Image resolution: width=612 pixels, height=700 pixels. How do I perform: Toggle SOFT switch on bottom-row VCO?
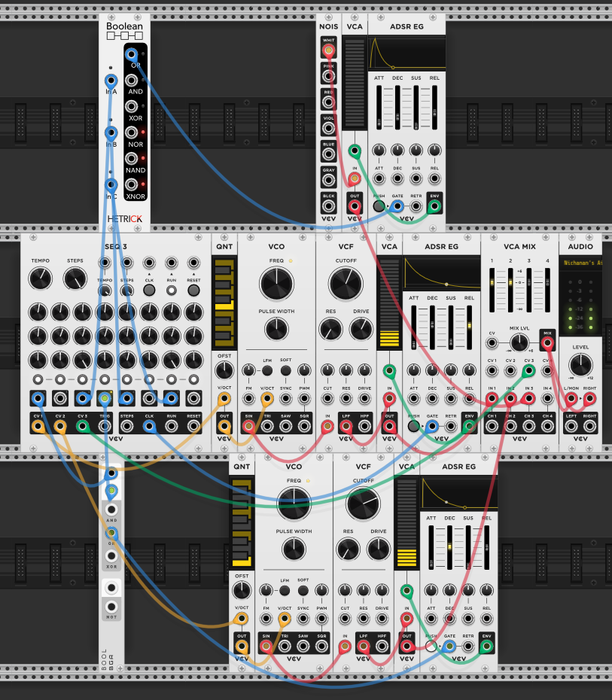pyautogui.click(x=303, y=591)
